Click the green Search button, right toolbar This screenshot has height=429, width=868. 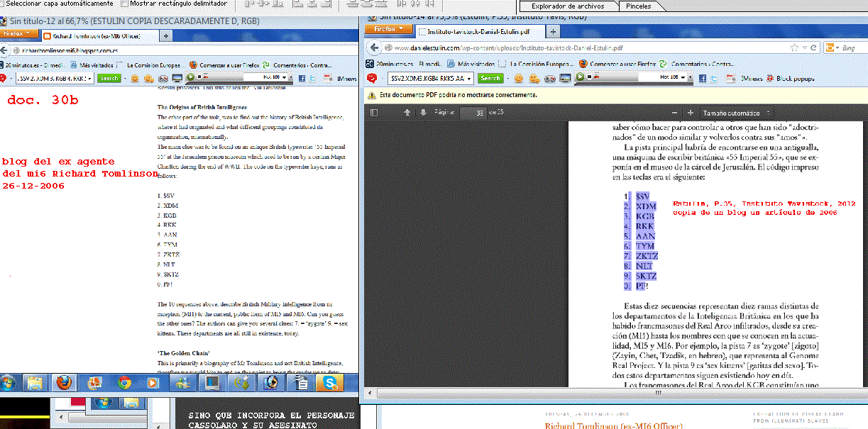coord(490,78)
